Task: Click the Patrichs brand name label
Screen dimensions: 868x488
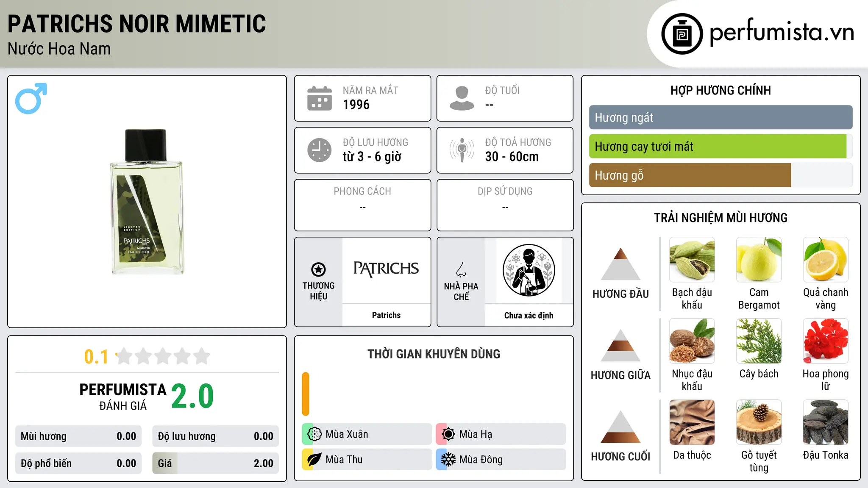Action: [386, 315]
